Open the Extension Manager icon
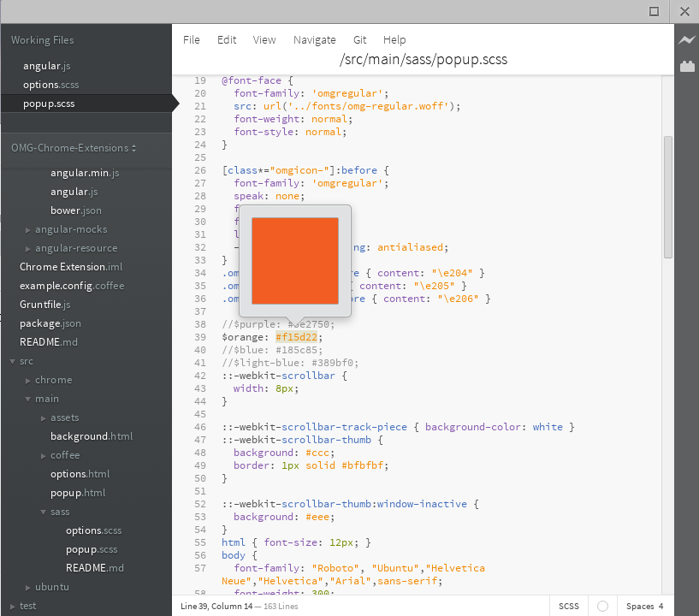This screenshot has height=616, width=699. click(x=686, y=66)
